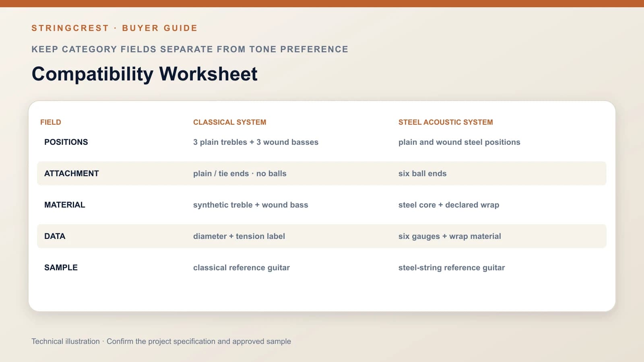
Task: Click 'six gauges + wrap material' cell
Action: (x=450, y=236)
